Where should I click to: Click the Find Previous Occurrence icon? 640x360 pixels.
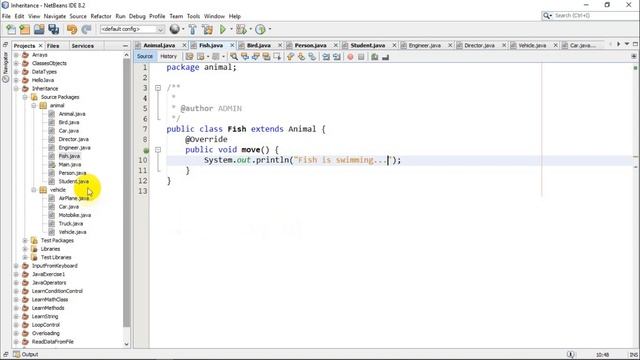tap(245, 57)
